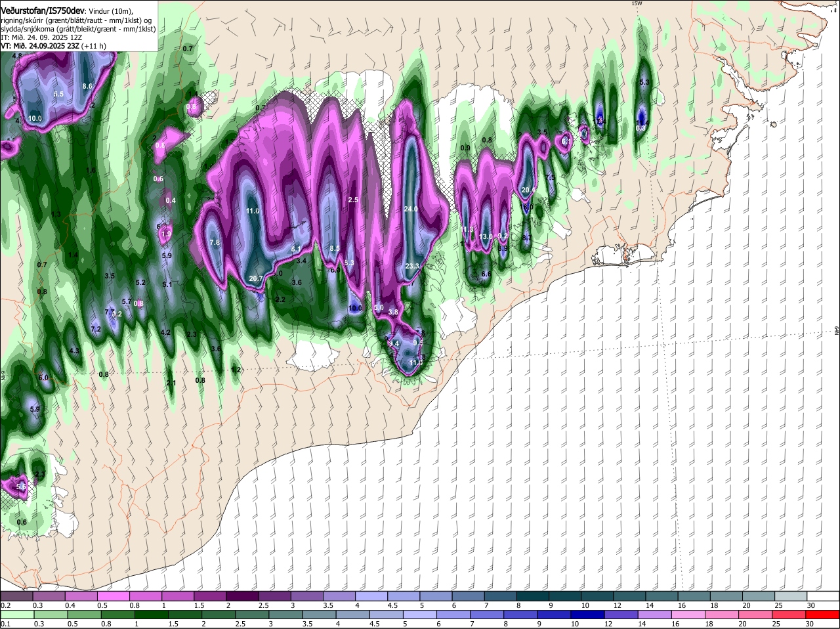This screenshot has height=629, width=840.
Task: Click the 4.2 value label on map
Action: (165, 332)
